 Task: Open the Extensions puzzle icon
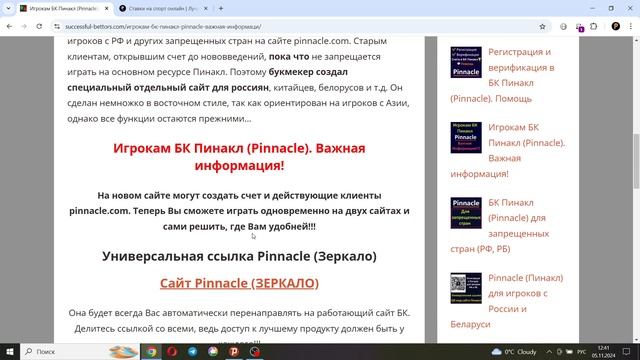click(x=593, y=27)
